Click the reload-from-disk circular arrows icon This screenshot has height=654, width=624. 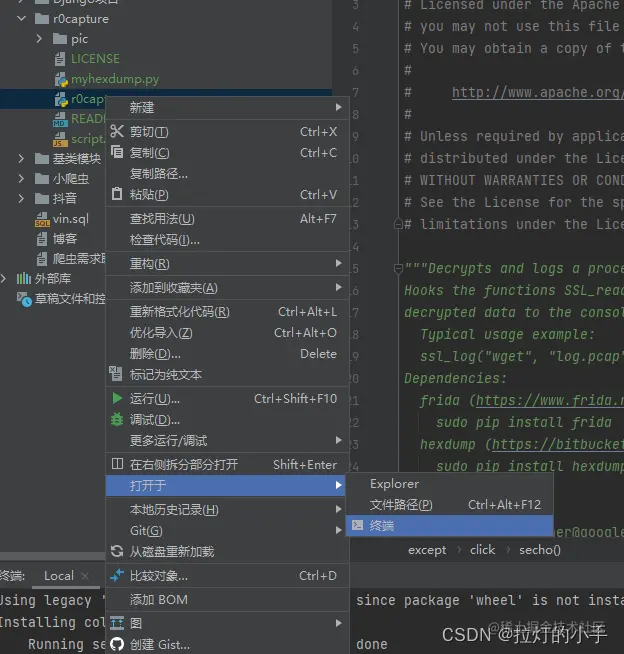point(117,551)
